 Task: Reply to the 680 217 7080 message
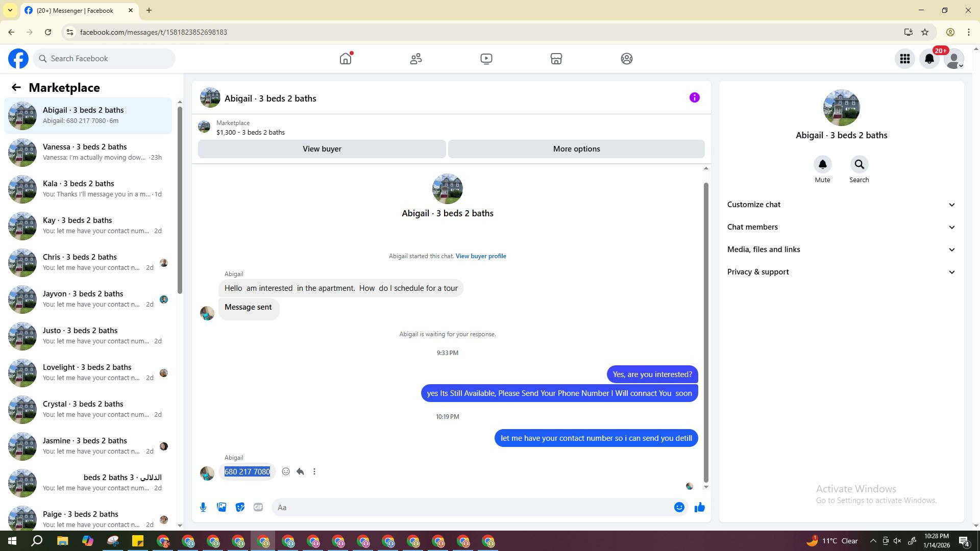coord(300,472)
